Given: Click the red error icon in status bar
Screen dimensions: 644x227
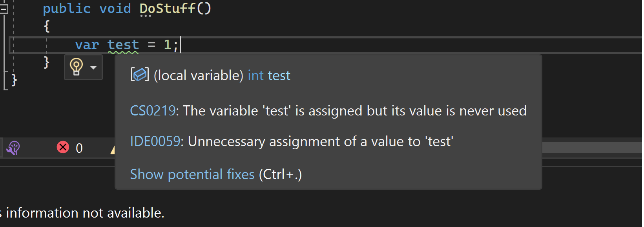Looking at the screenshot, I should (x=63, y=147).
